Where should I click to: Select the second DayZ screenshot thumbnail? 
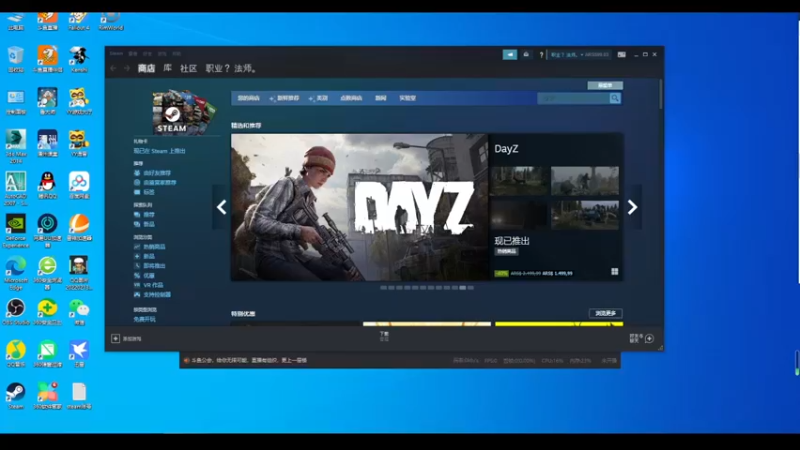(585, 181)
